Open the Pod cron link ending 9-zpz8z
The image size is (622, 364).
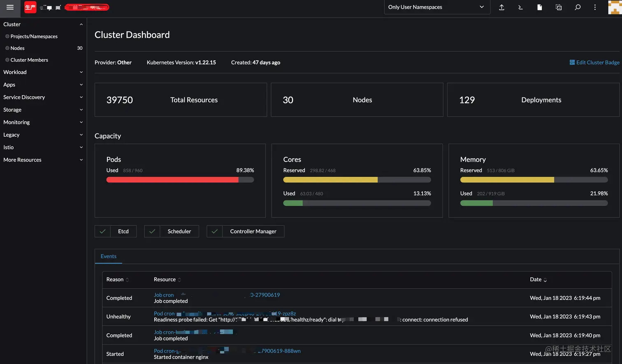[x=225, y=313]
